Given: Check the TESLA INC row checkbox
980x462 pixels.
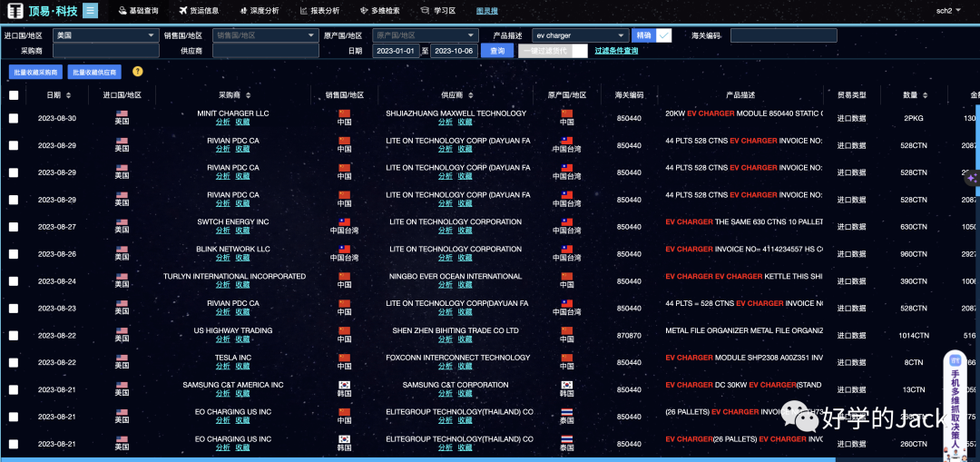Looking at the screenshot, I should [x=14, y=362].
